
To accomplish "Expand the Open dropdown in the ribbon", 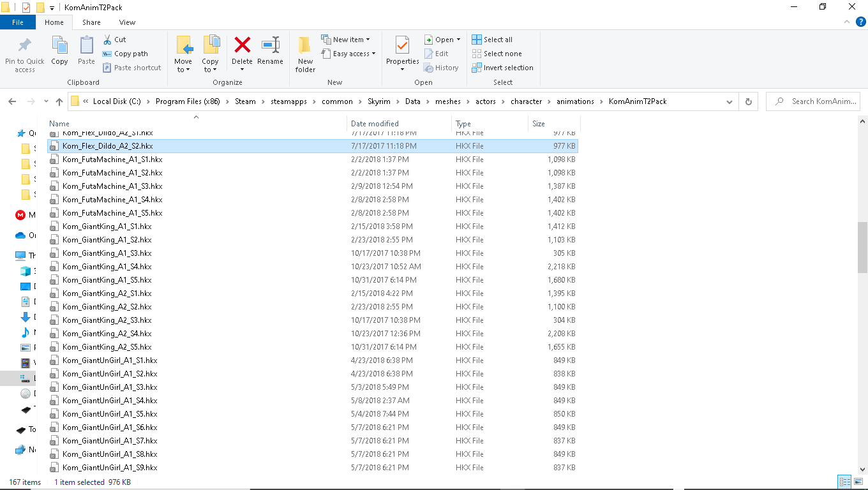I will 442,40.
